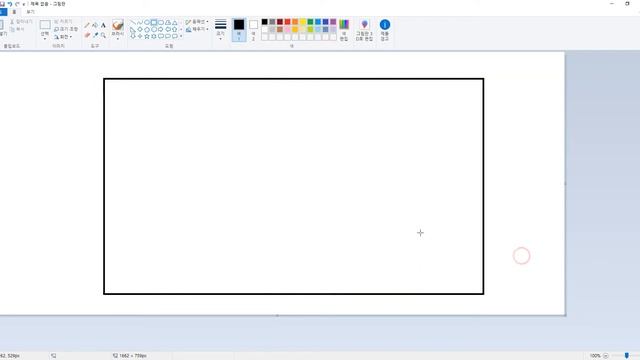Select the Color picker eyedropper tool
The image size is (640, 360).
96,35
